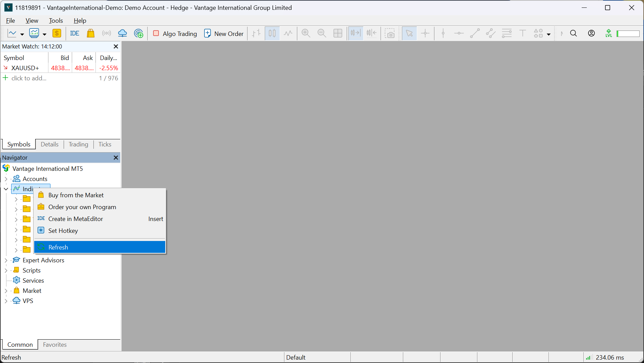Open the chart profiles toolbar icon
Image resolution: width=644 pixels, height=363 pixels.
pyautogui.click(x=34, y=33)
